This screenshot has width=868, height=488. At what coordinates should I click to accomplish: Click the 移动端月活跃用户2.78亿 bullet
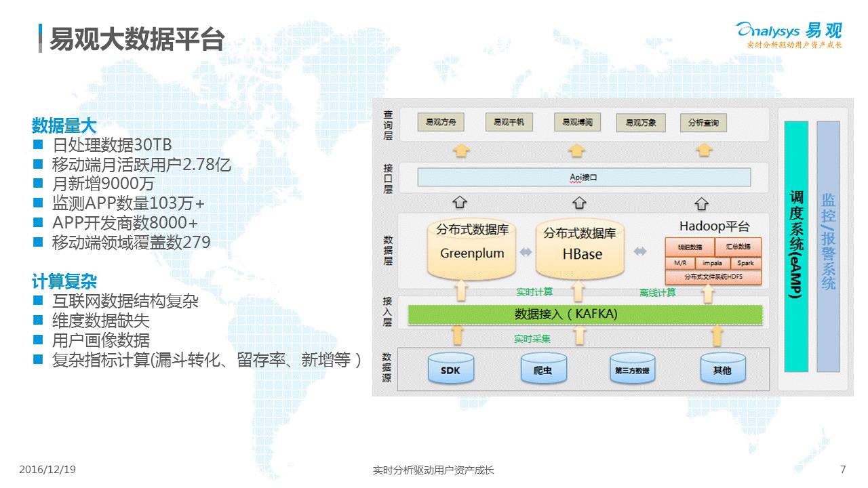coord(142,165)
